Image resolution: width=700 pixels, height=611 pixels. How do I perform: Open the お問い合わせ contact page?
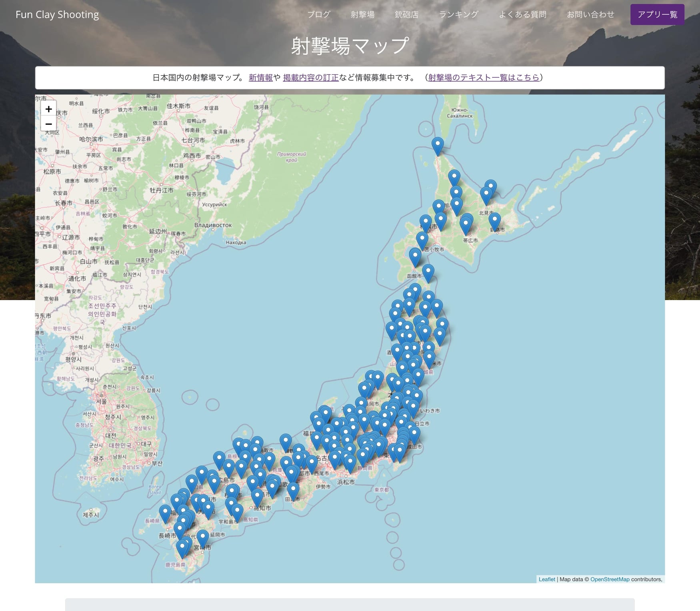590,14
